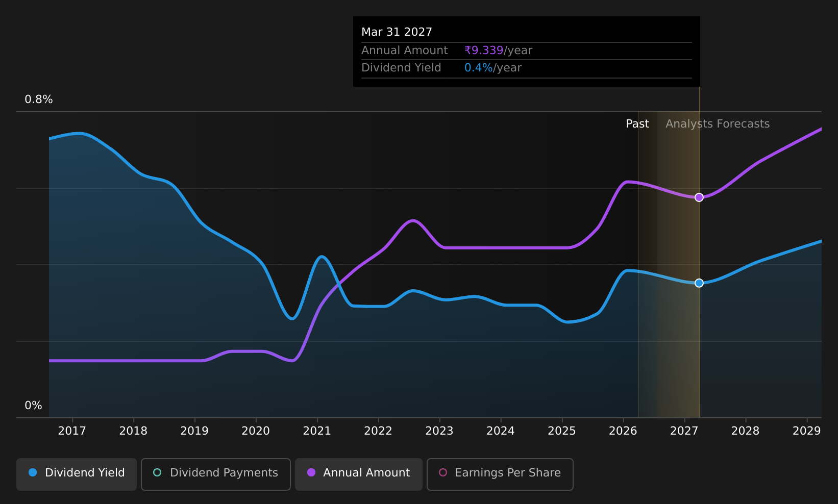Click the ₹9.339/year annual amount value

[x=498, y=51]
